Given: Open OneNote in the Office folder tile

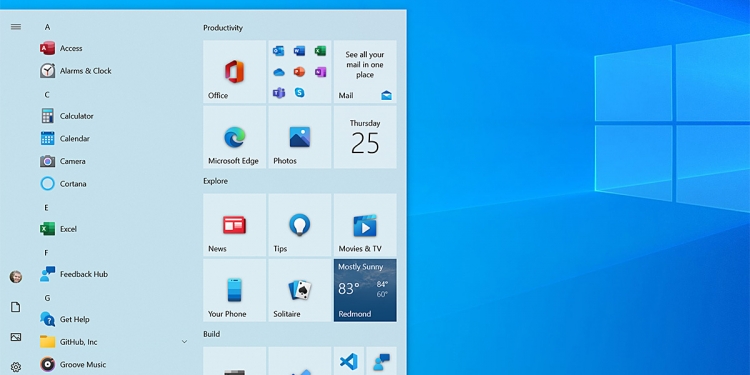Looking at the screenshot, I should point(320,72).
